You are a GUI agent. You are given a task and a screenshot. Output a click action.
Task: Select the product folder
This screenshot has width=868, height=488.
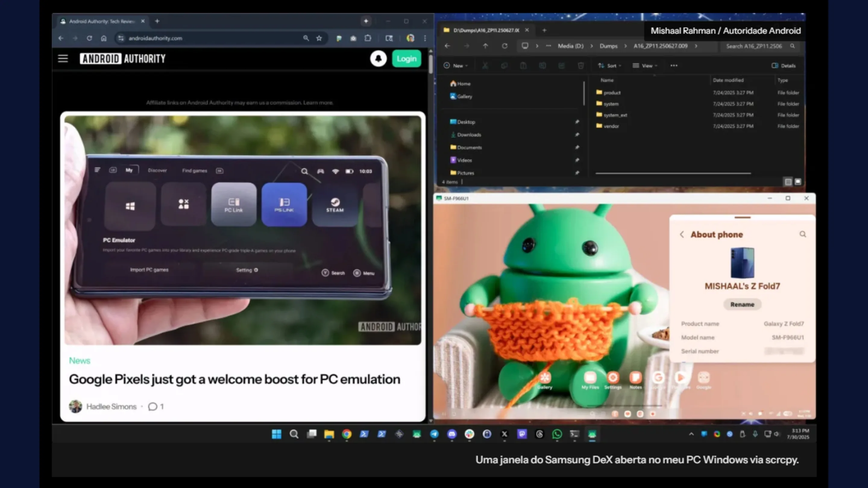(612, 92)
